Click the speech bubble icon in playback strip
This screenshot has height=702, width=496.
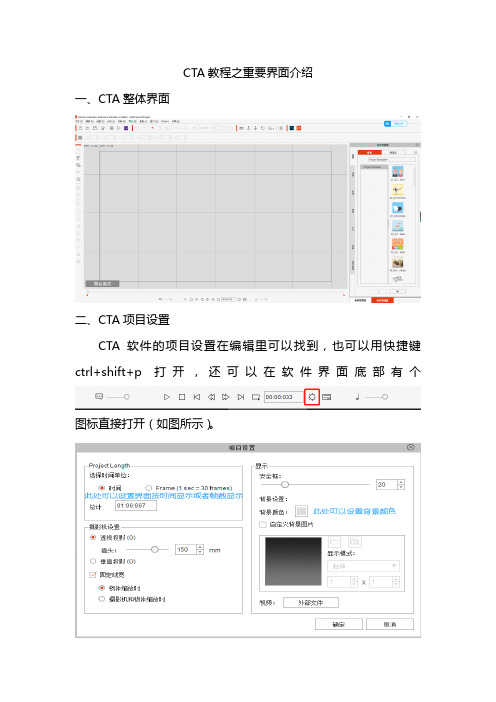pyautogui.click(x=99, y=396)
